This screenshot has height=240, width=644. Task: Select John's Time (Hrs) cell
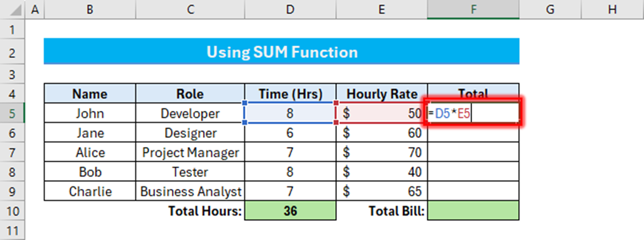click(290, 113)
